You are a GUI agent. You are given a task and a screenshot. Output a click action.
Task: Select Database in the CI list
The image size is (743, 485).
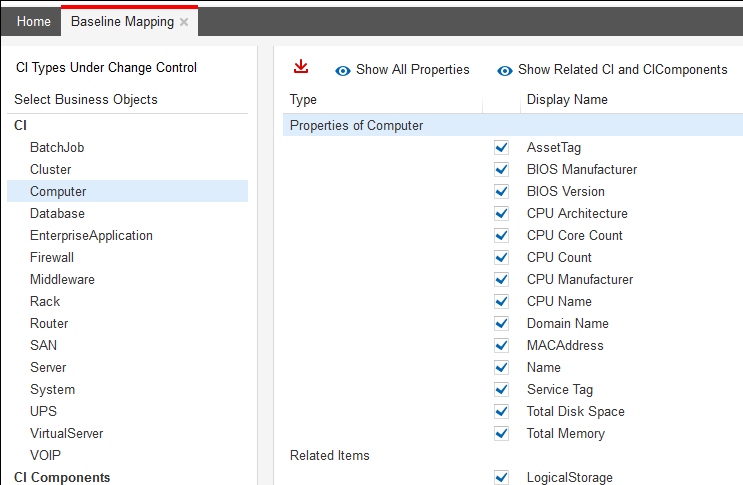point(57,214)
